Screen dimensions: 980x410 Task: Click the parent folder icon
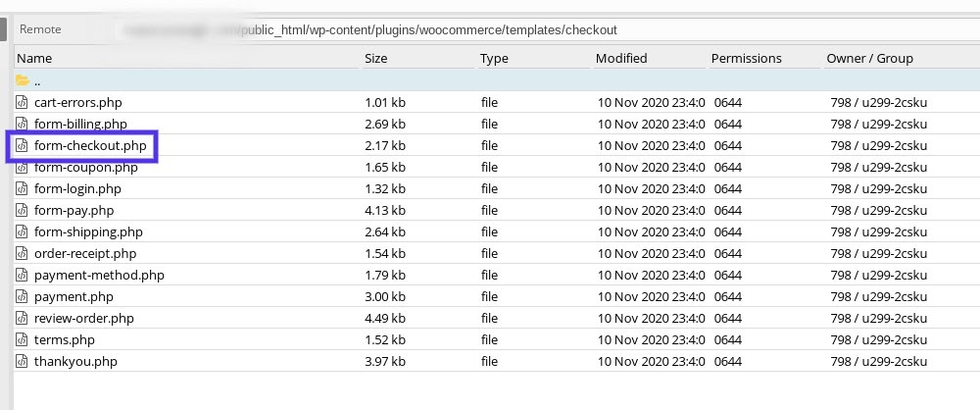tap(23, 80)
